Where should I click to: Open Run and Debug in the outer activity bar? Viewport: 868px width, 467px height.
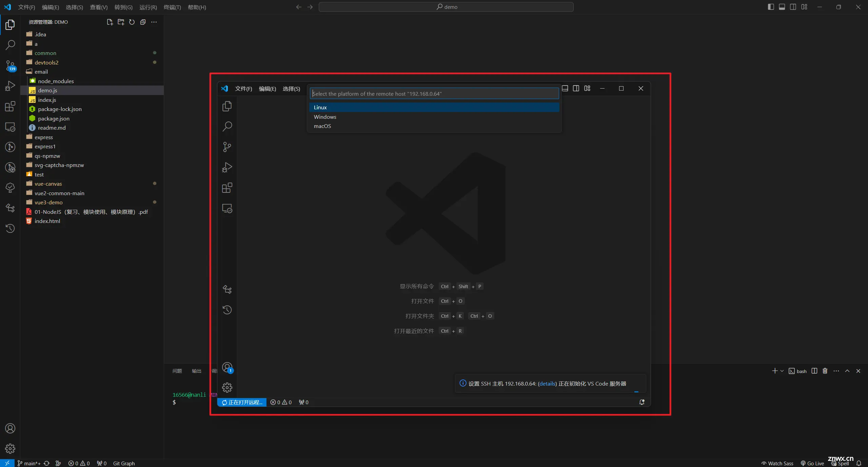coord(10,86)
